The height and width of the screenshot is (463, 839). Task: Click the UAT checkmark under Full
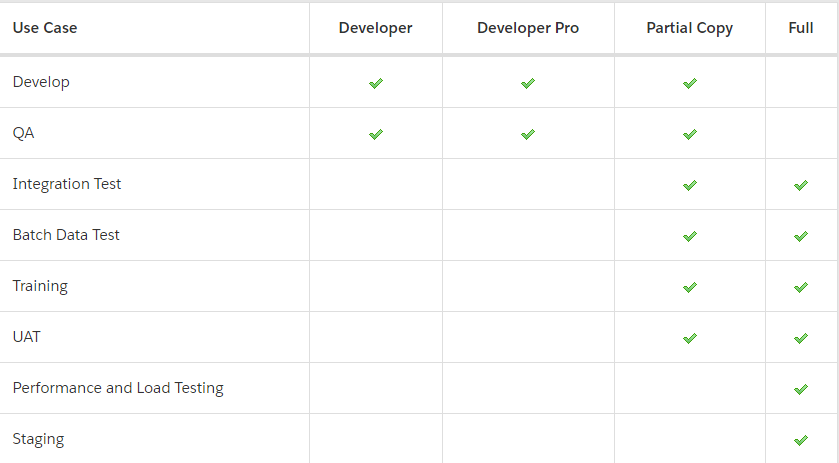(x=800, y=338)
